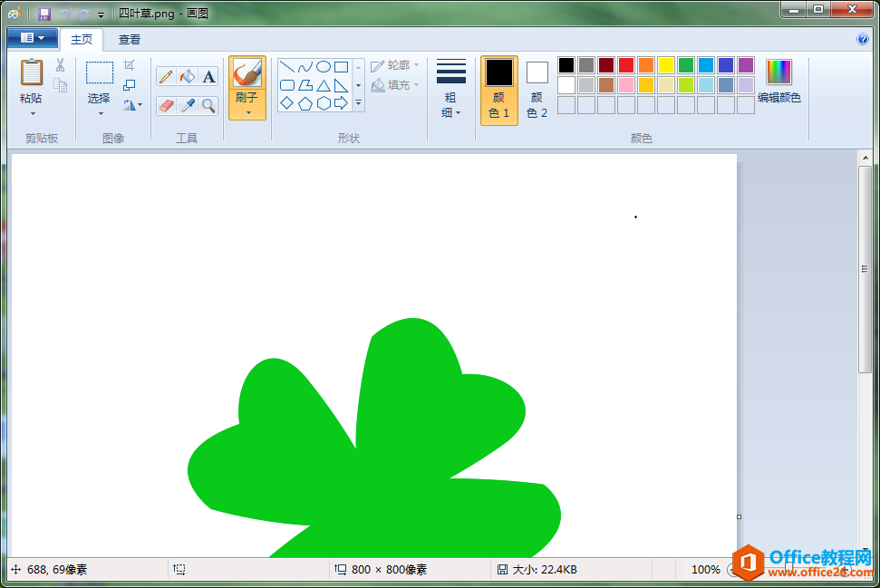Screen dimensions: 880x588
Task: Open the Customize Quick Access Toolbar arrow
Action: tap(101, 15)
